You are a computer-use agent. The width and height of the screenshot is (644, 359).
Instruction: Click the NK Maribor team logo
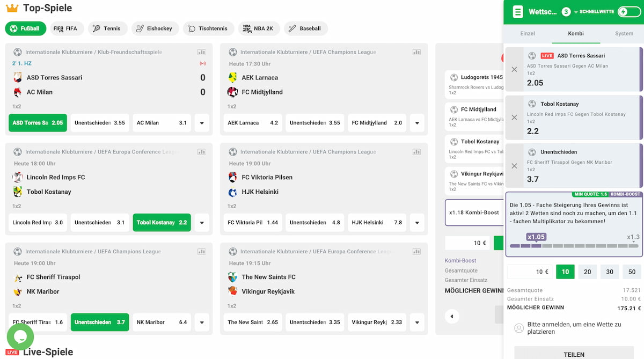coord(18,291)
